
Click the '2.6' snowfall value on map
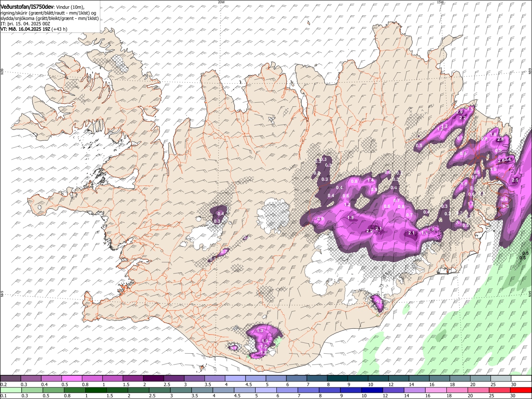coord(501,160)
